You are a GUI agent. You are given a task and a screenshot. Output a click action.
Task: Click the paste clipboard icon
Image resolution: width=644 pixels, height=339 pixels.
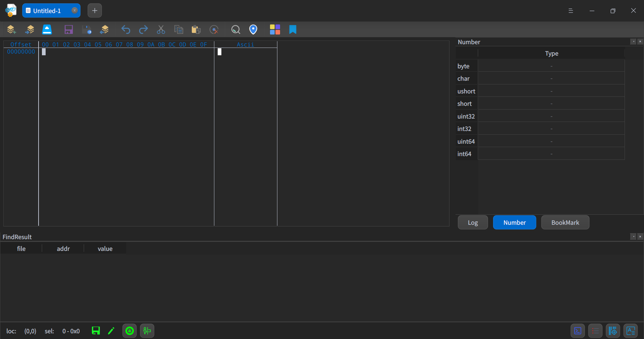196,29
